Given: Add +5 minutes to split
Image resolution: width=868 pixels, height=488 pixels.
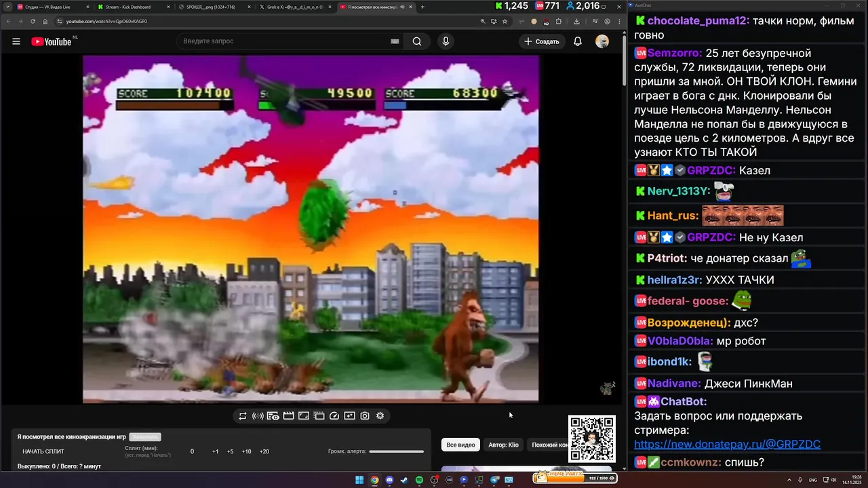Looking at the screenshot, I should (231, 451).
